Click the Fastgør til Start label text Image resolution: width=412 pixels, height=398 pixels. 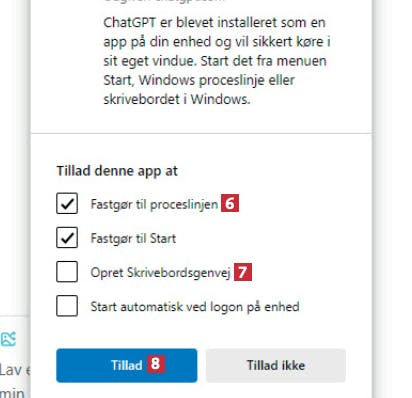133,239
